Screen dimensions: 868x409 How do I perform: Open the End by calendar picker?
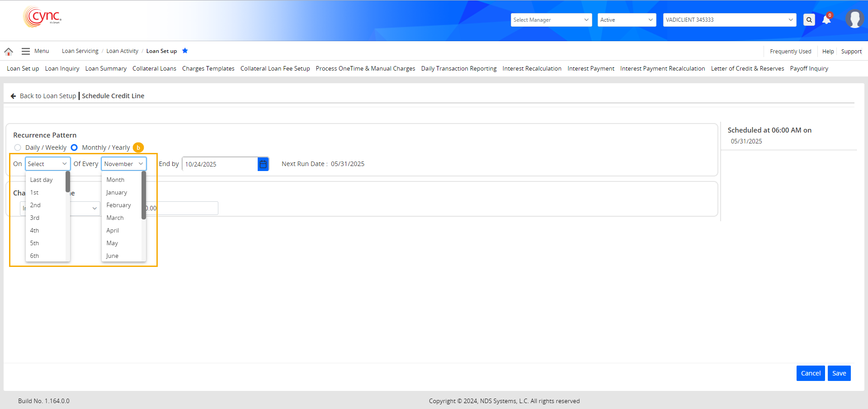tap(263, 164)
